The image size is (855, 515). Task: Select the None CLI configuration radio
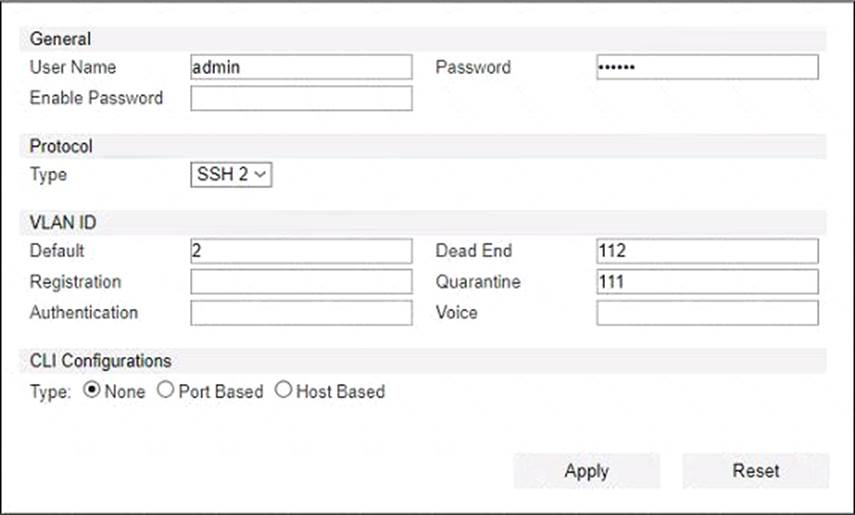click(92, 390)
